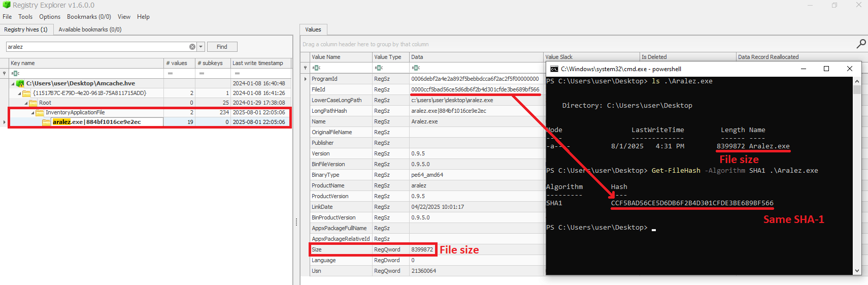Open the Tools menu
This screenshot has width=868, height=285.
click(25, 17)
